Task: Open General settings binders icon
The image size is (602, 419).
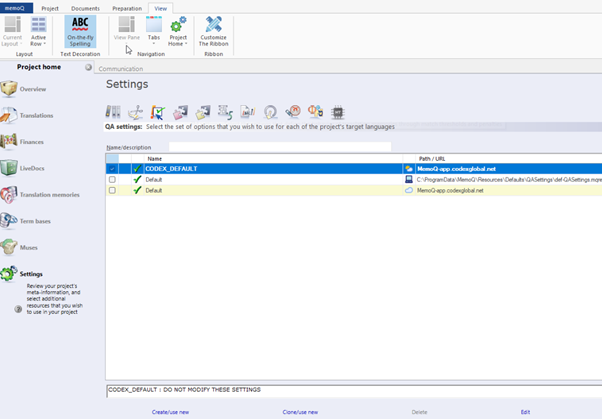Action: tap(113, 112)
